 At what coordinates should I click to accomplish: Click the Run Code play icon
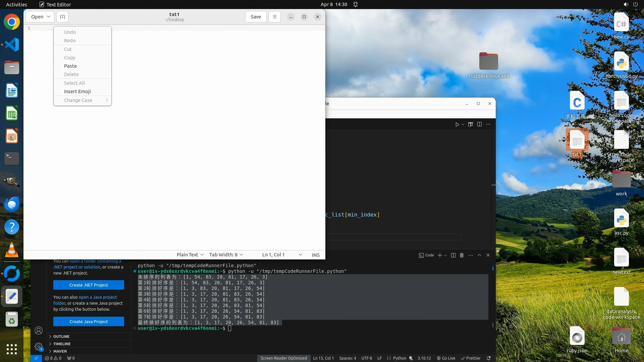pos(457,124)
